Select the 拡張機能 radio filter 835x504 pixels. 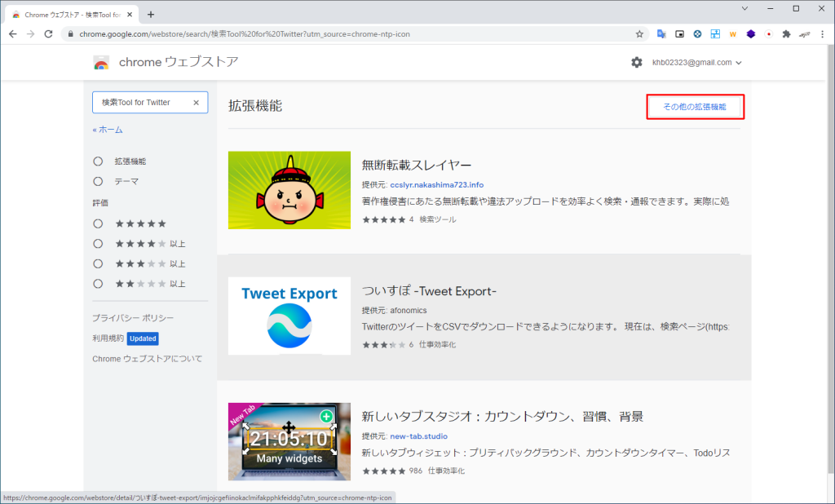[x=98, y=161]
